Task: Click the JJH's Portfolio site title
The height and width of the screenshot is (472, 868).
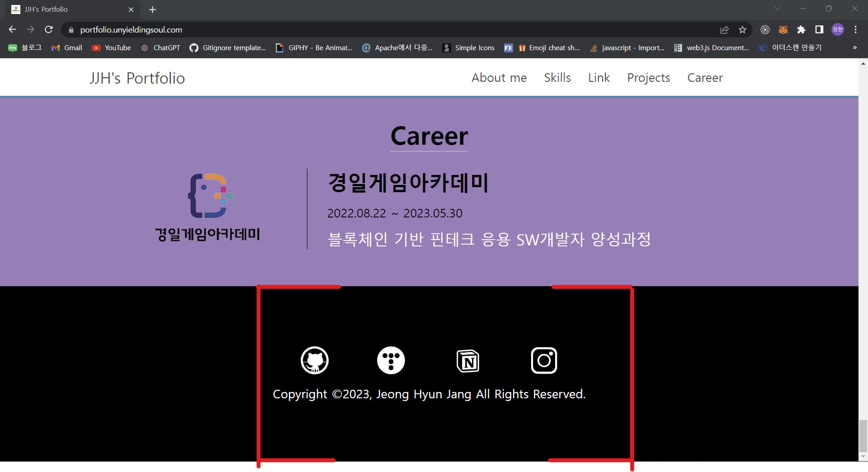Action: (137, 78)
